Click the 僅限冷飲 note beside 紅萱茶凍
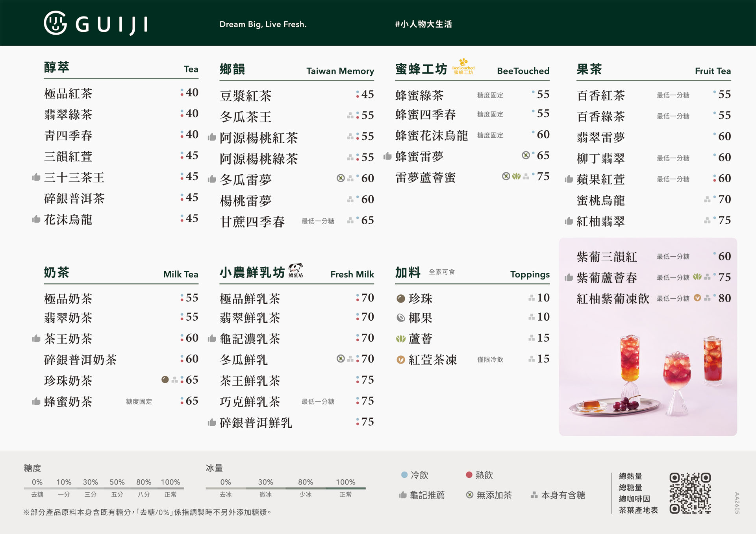The image size is (756, 534). tap(490, 359)
